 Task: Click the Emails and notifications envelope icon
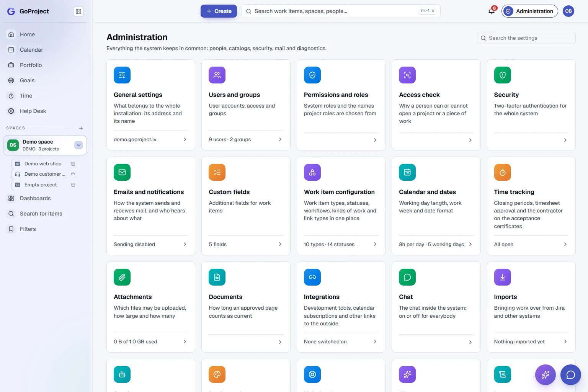click(122, 172)
